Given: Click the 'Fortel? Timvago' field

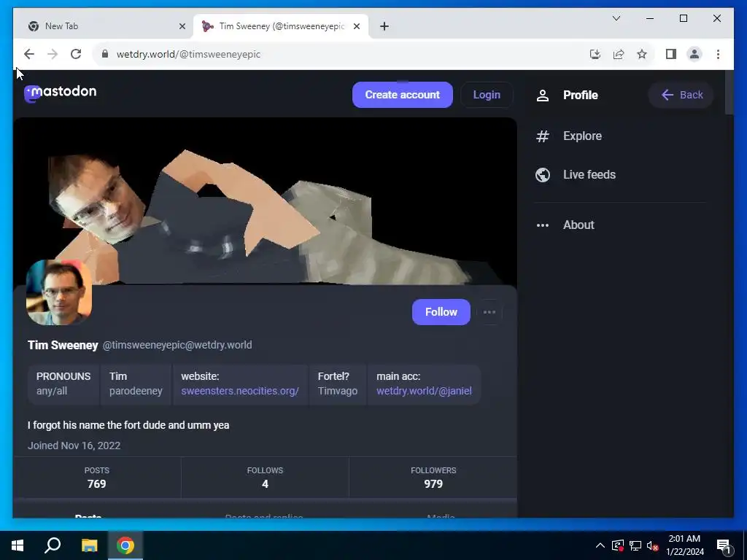Looking at the screenshot, I should point(338,384).
